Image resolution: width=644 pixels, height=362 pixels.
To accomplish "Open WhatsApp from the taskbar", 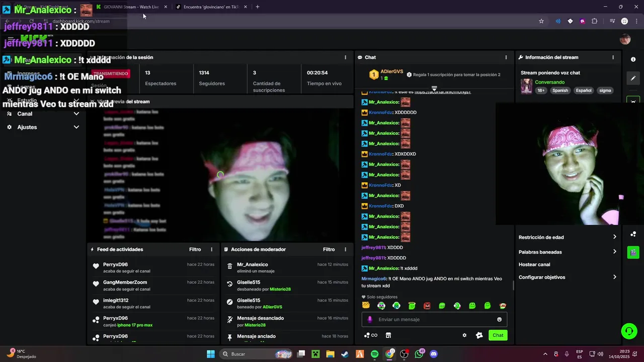I will 419,354.
